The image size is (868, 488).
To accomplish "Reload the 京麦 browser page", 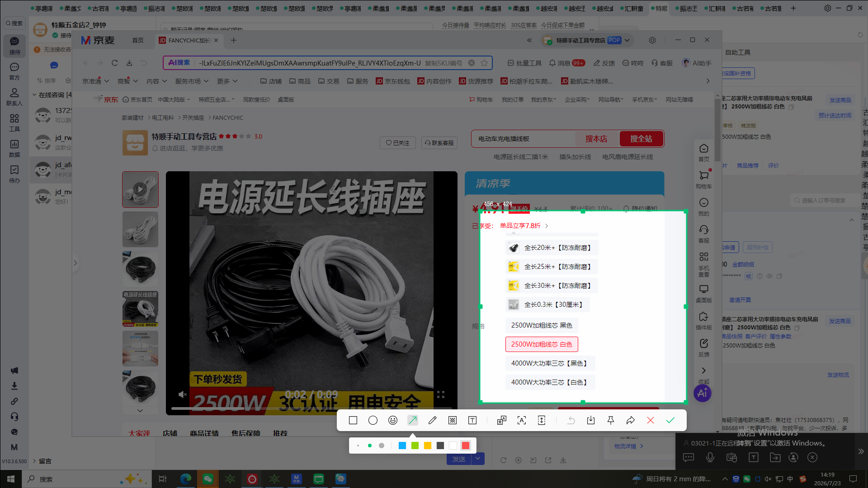I will pos(115,63).
